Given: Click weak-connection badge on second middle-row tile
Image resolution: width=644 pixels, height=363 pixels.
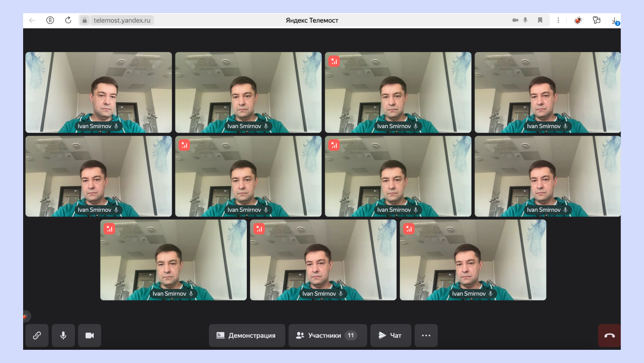Looking at the screenshot, I should (x=184, y=145).
